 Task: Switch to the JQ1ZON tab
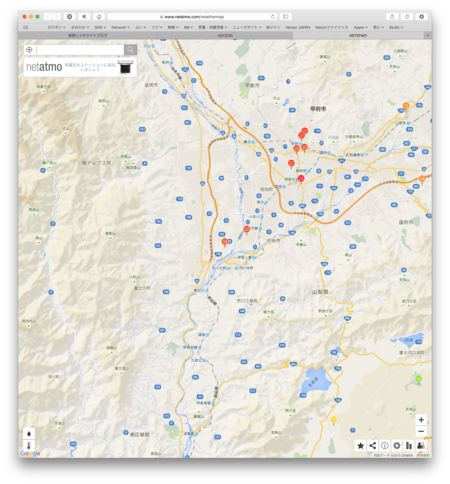coord(225,35)
